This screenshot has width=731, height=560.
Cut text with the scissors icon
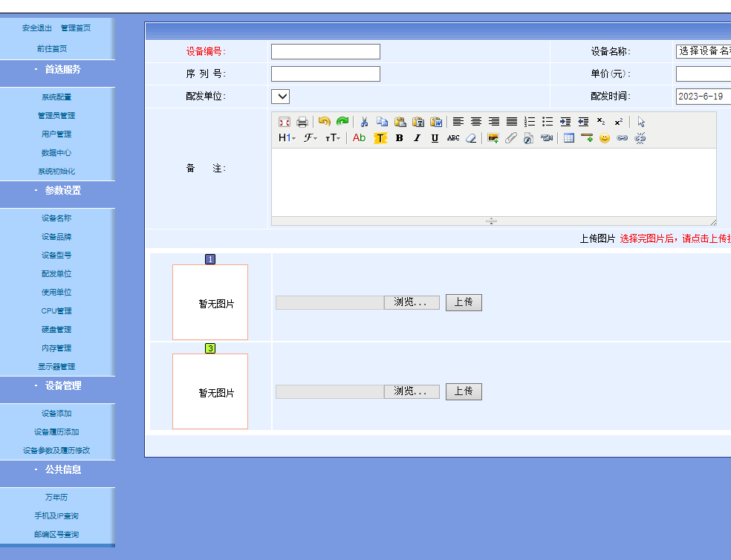click(364, 122)
